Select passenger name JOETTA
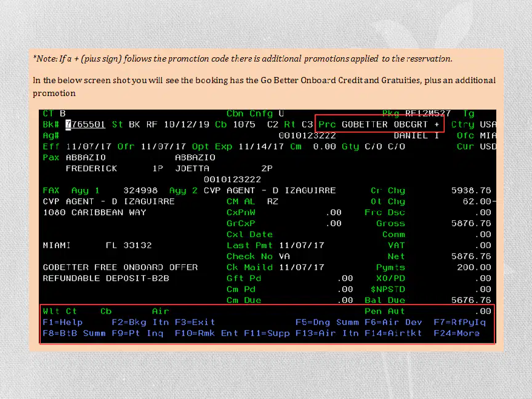532x399 pixels. pyautogui.click(x=192, y=169)
